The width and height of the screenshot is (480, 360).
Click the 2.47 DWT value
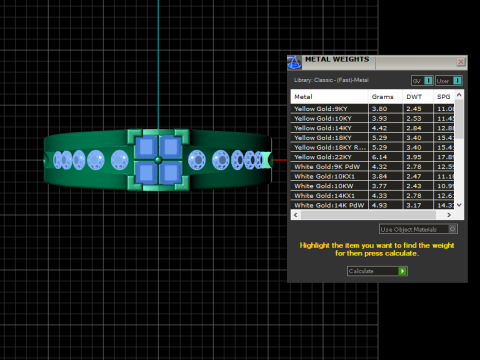pyautogui.click(x=414, y=176)
